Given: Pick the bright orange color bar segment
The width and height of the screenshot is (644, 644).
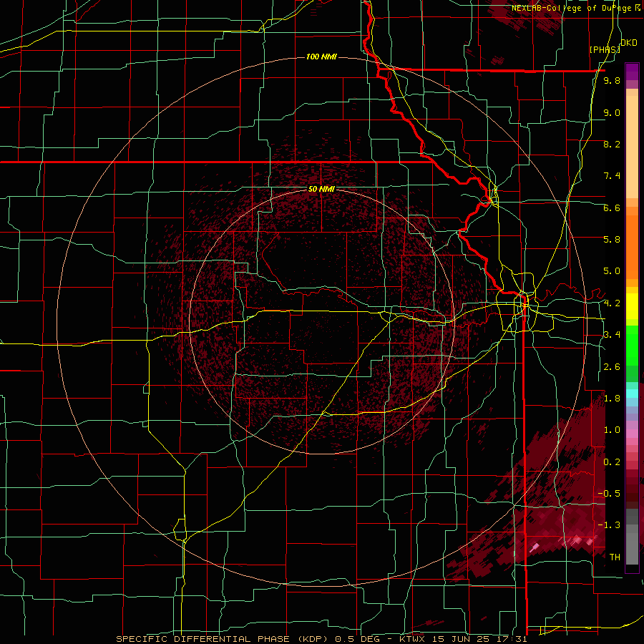Looking at the screenshot, I should point(632,248).
